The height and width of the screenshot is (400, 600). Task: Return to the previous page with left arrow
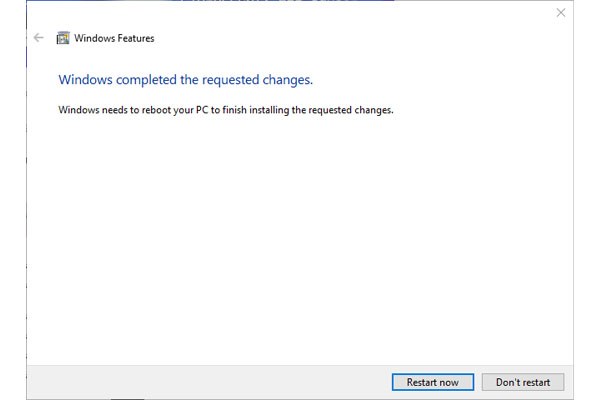click(39, 38)
